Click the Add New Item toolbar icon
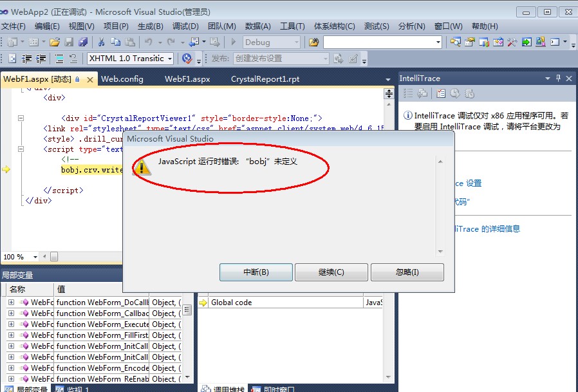 pos(33,42)
